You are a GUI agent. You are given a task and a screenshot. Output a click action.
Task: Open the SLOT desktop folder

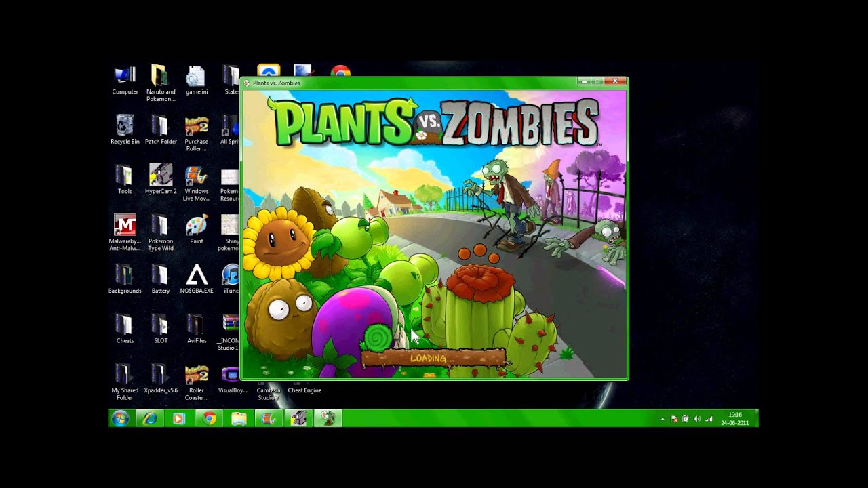coord(161,329)
